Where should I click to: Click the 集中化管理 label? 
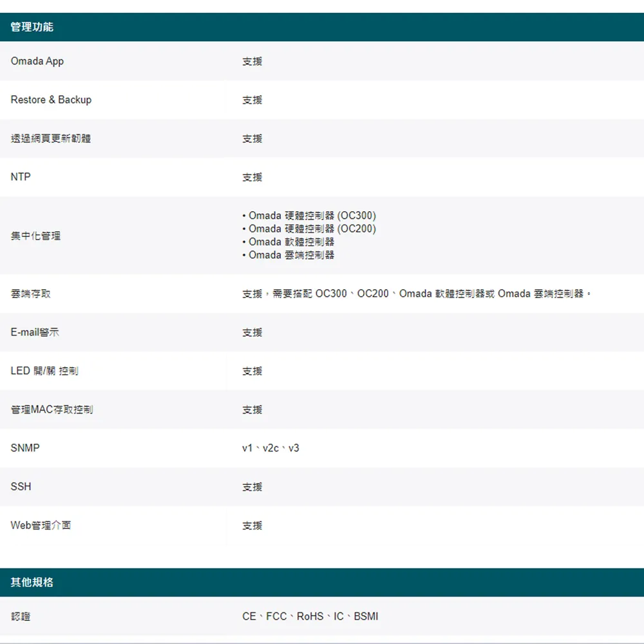click(x=35, y=236)
